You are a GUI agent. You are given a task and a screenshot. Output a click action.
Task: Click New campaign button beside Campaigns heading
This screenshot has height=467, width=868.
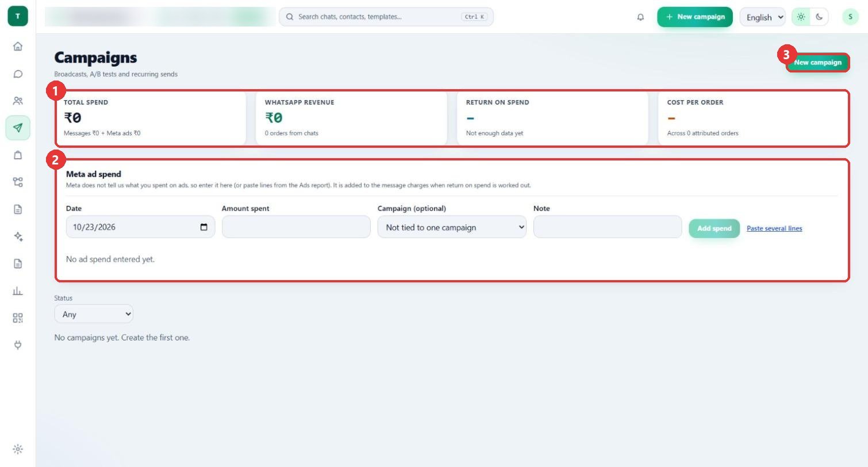click(x=817, y=62)
